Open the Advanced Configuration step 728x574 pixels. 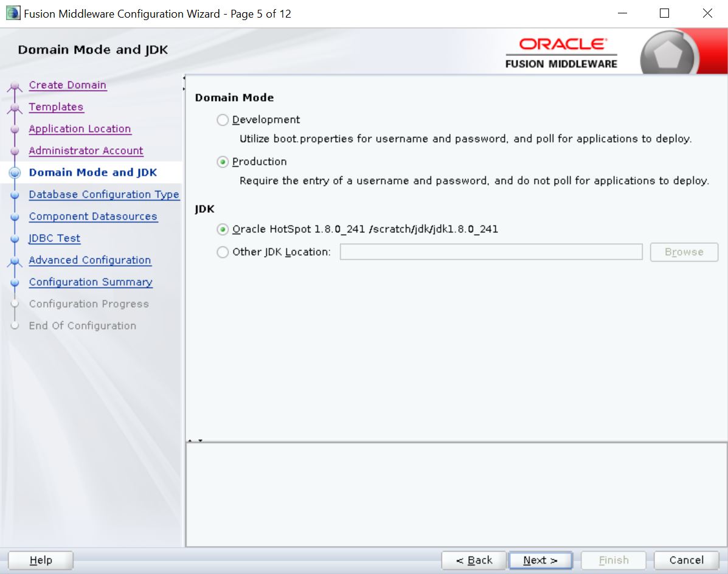pyautogui.click(x=90, y=260)
